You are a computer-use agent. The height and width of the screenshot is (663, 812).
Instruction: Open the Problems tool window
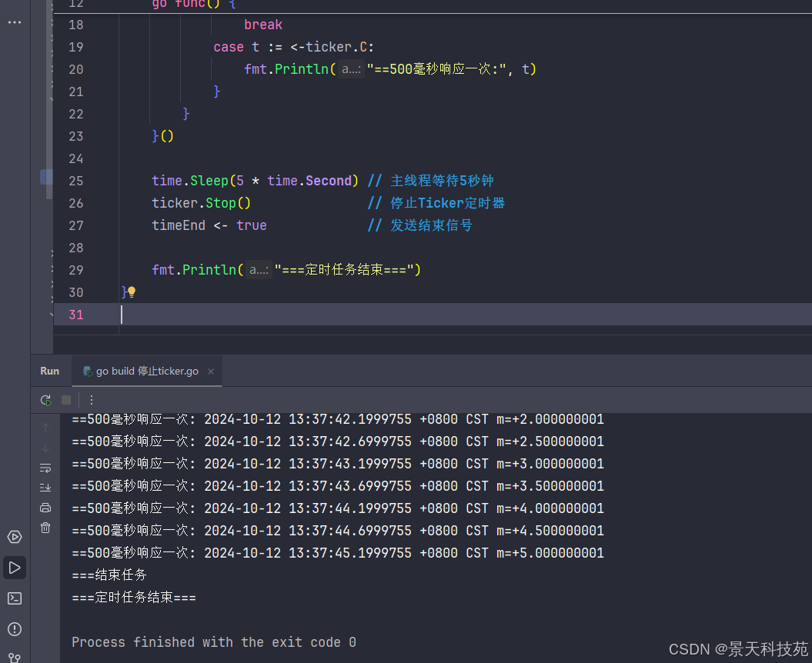tap(15, 629)
